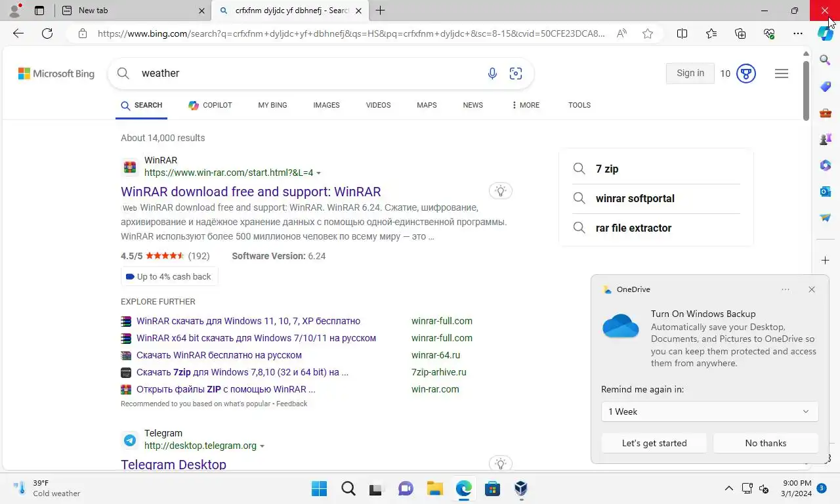The height and width of the screenshot is (504, 840).
Task: Go back with the browser back arrow
Action: click(18, 33)
